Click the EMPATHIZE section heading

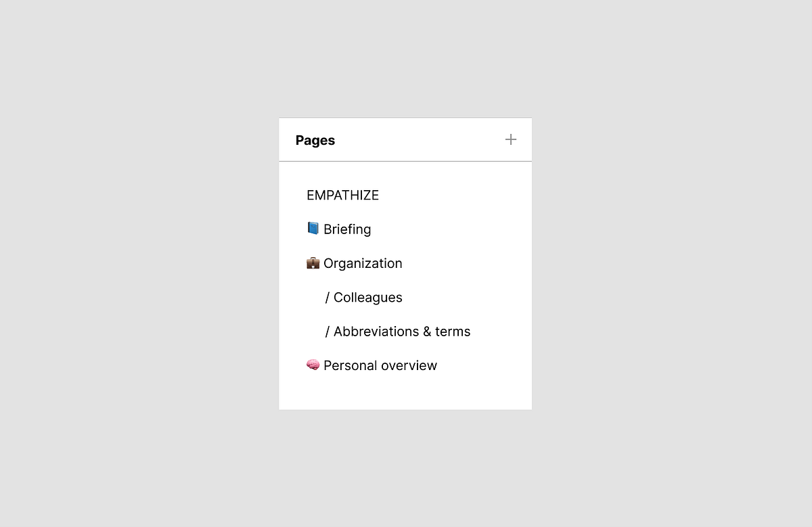coord(342,195)
